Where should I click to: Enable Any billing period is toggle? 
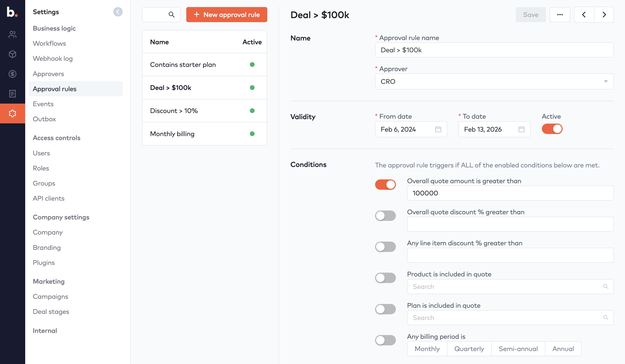[x=385, y=340]
